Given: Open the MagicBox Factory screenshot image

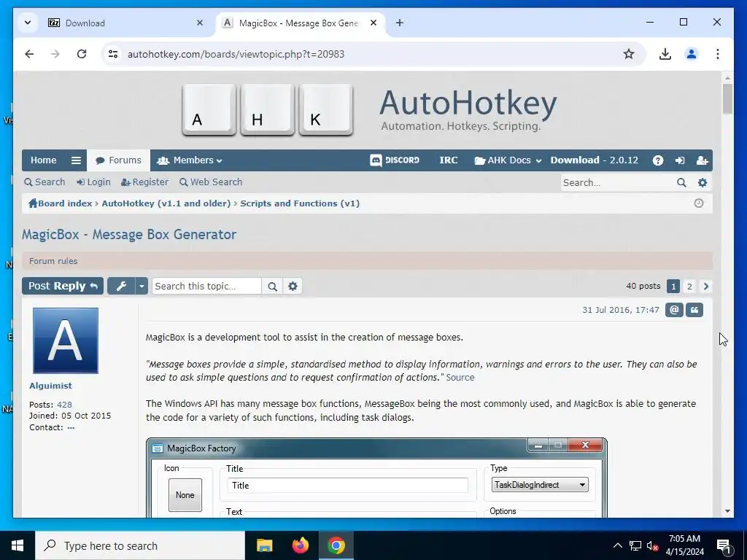Looking at the screenshot, I should point(376,478).
